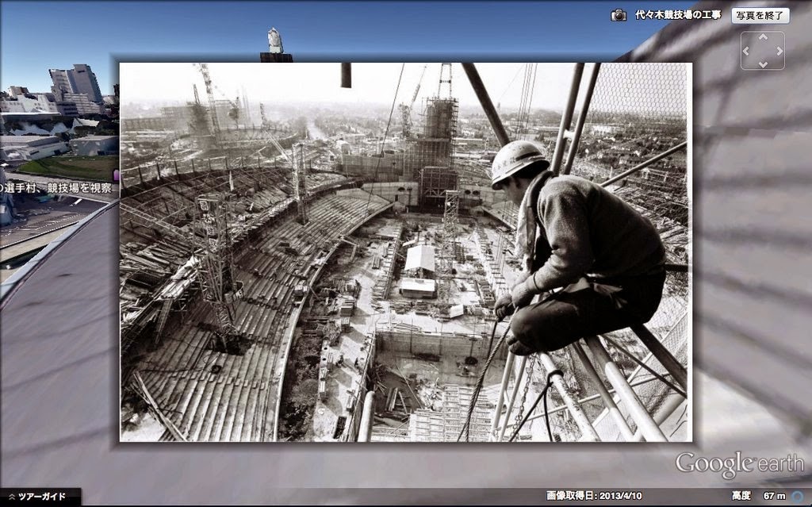
Task: Pan photo up with the top arrow
Action: 763,37
